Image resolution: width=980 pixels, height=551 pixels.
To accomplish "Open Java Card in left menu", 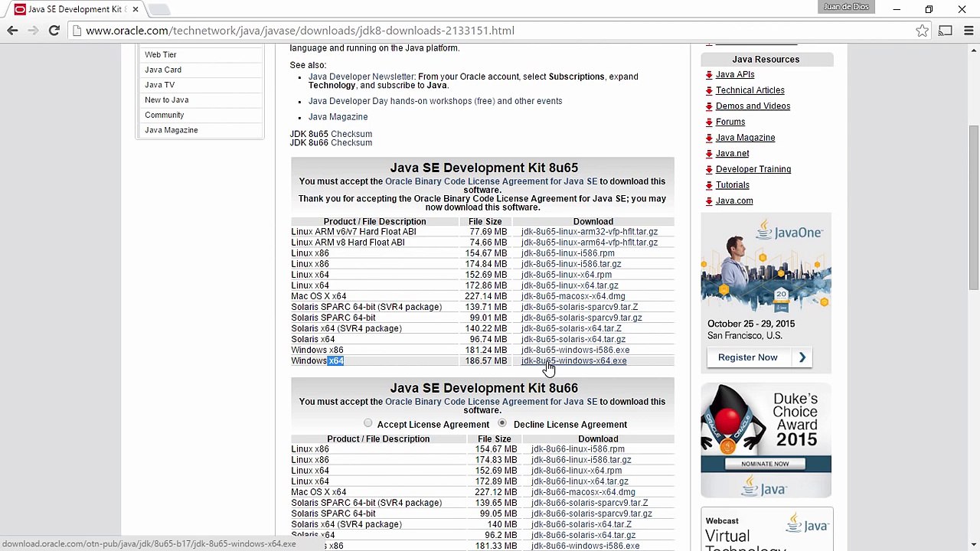I will (163, 70).
